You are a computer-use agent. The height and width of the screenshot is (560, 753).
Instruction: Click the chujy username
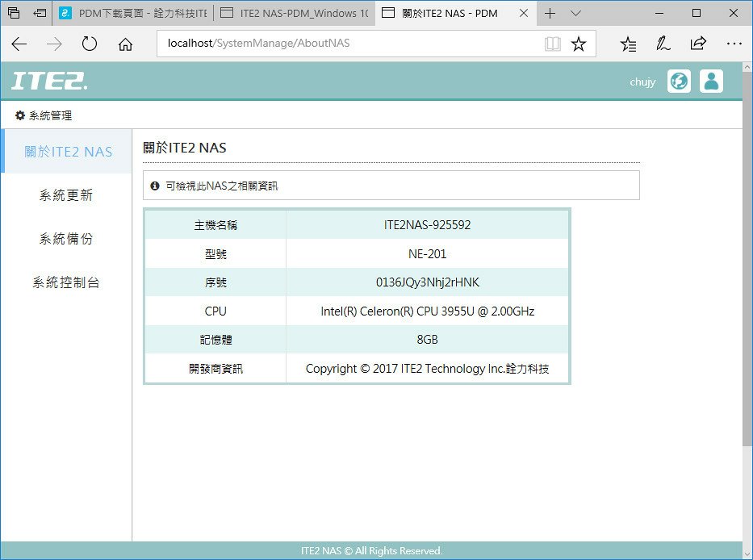pos(642,81)
